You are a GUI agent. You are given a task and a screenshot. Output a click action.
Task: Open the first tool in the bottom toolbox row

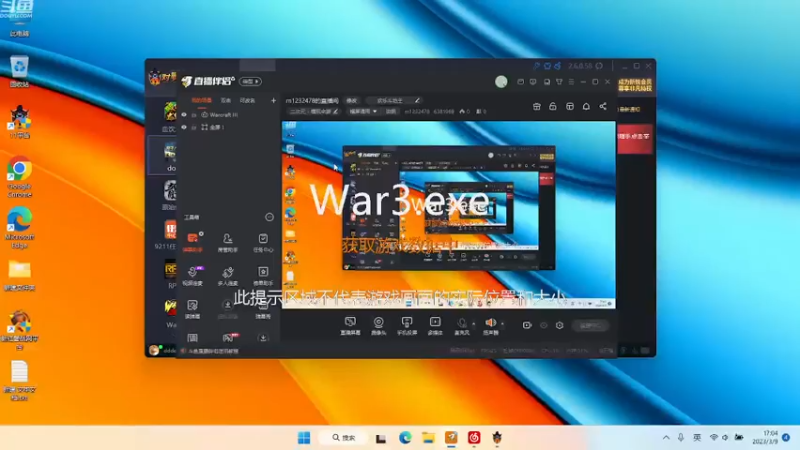192,338
